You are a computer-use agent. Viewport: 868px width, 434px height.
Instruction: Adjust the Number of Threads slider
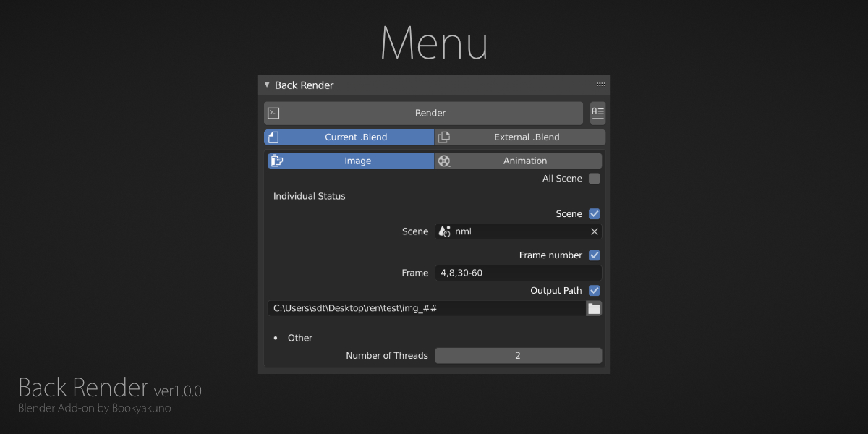519,355
